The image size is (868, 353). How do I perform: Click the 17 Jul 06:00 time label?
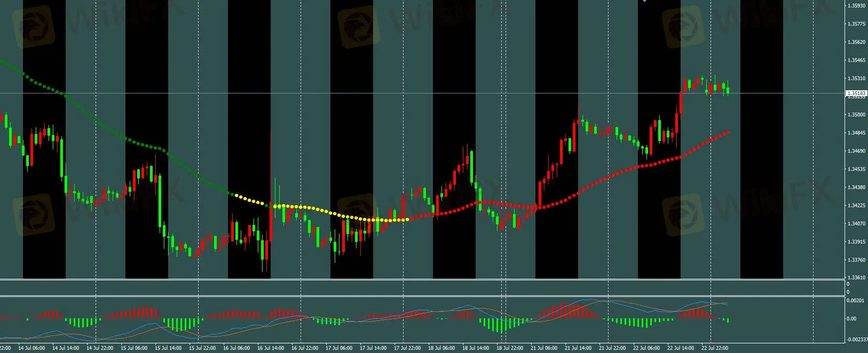click(x=339, y=348)
